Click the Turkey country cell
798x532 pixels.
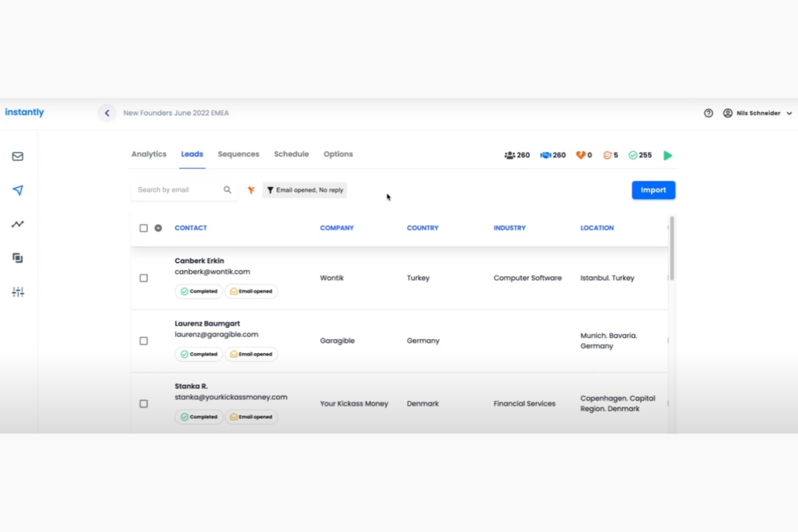point(418,278)
